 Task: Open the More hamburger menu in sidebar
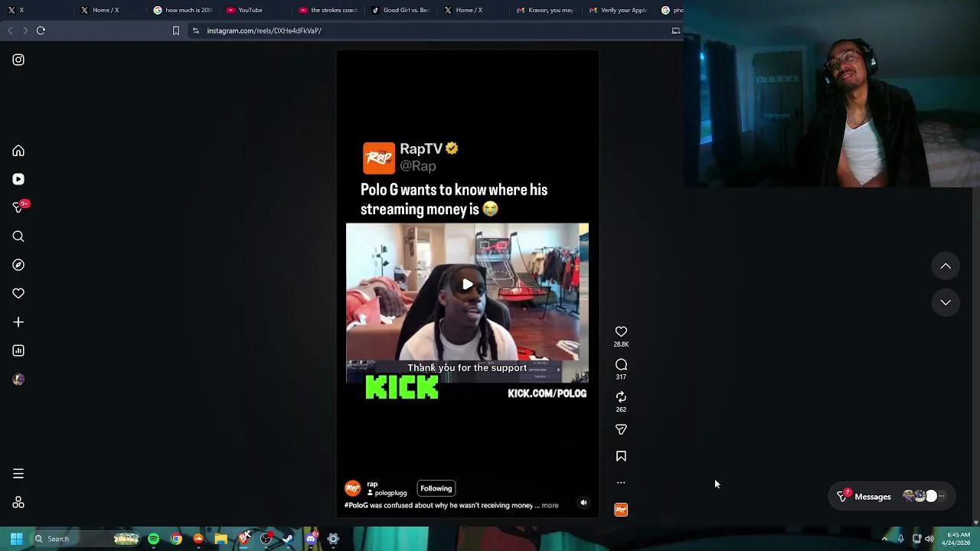(18, 474)
